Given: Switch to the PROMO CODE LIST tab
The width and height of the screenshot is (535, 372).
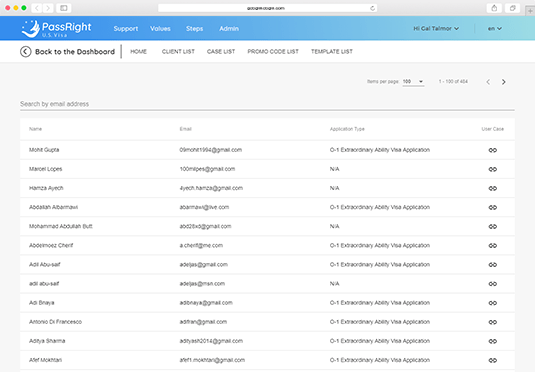Looking at the screenshot, I should coord(273,52).
